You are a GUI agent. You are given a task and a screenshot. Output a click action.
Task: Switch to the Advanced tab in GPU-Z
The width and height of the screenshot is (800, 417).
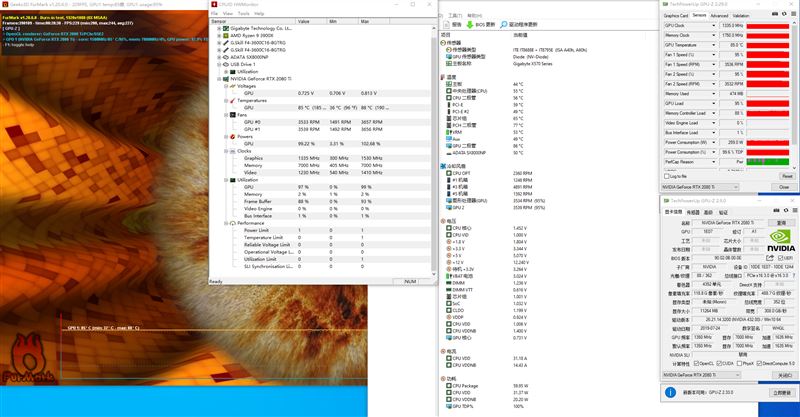719,16
